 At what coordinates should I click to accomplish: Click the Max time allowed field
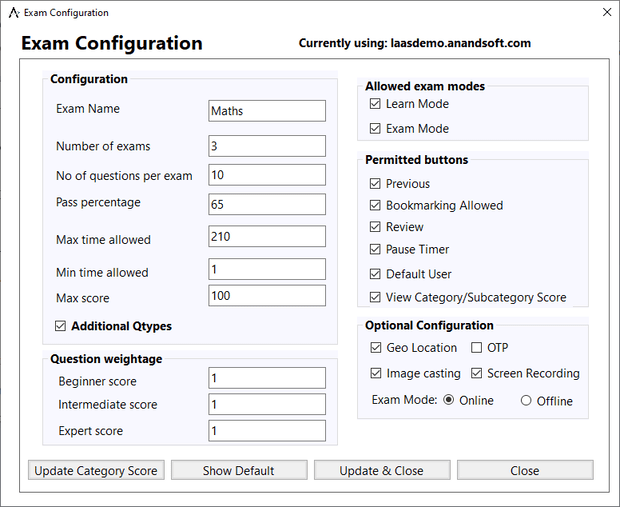[267, 236]
